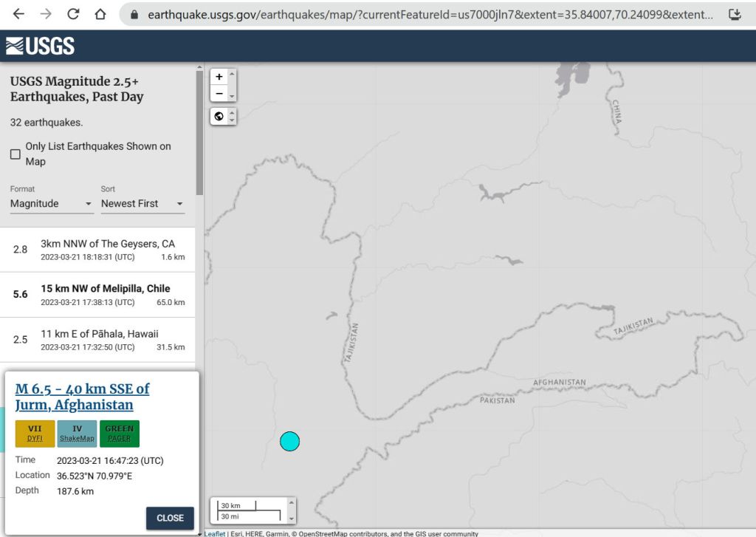756x537 pixels.
Task: Zoom out the map with minus button
Action: pos(219,94)
